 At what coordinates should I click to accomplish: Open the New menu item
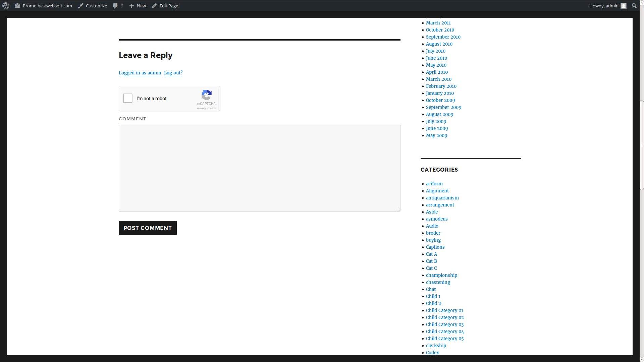141,6
